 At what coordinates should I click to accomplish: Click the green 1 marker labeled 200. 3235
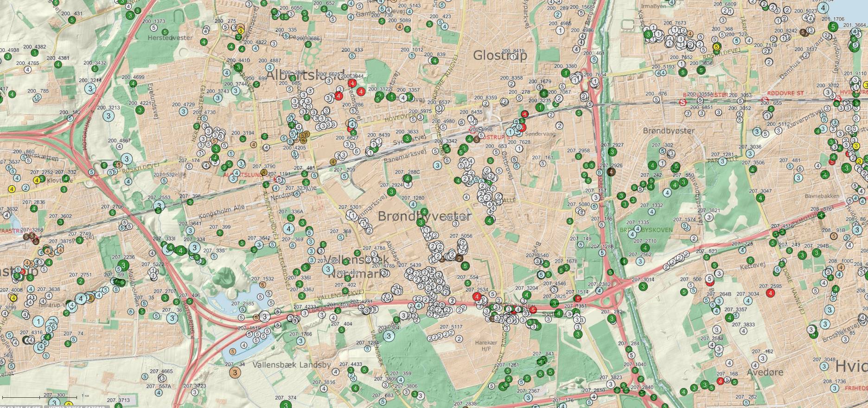(540, 107)
